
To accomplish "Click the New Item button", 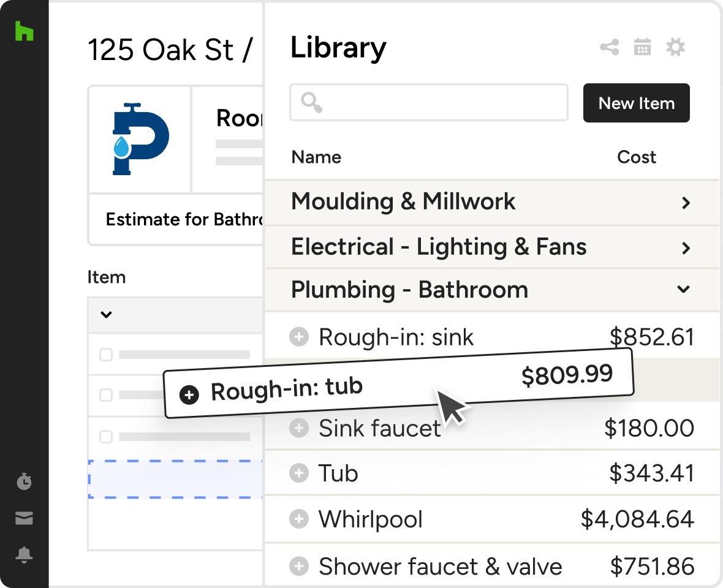I will click(636, 103).
